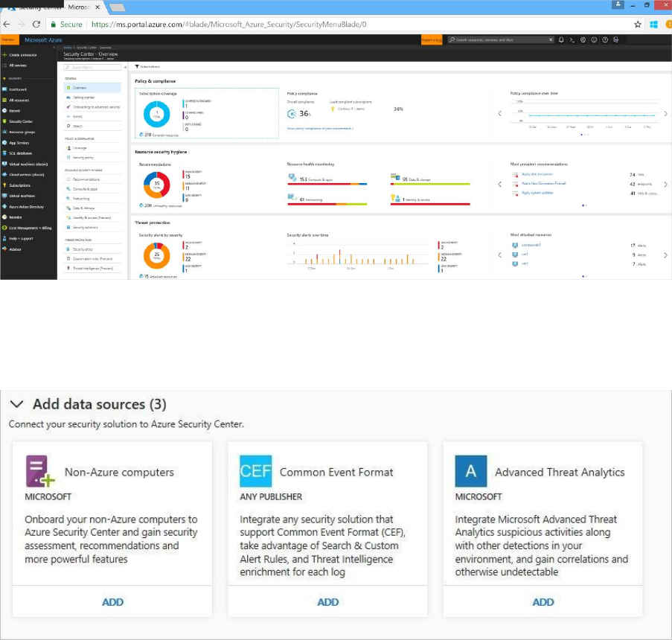The width and height of the screenshot is (672, 640).
Task: Click the orange Report a bug button
Action: (432, 40)
